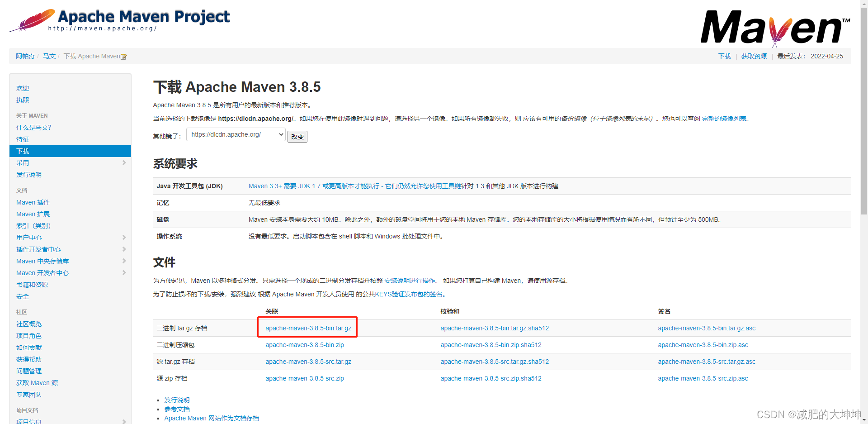Open apache-maven-3.8.5-src.tar.gz.asc signature
Screen dimensions: 868x424
[707, 362]
